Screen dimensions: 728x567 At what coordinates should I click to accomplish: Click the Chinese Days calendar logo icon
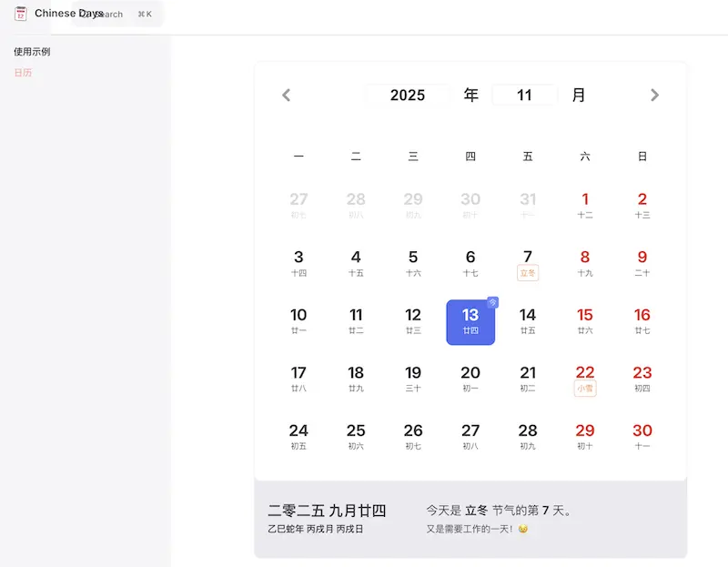click(x=19, y=14)
